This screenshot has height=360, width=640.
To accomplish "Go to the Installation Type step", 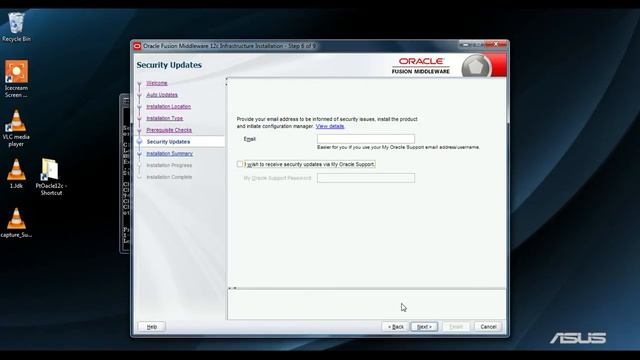I will point(164,118).
